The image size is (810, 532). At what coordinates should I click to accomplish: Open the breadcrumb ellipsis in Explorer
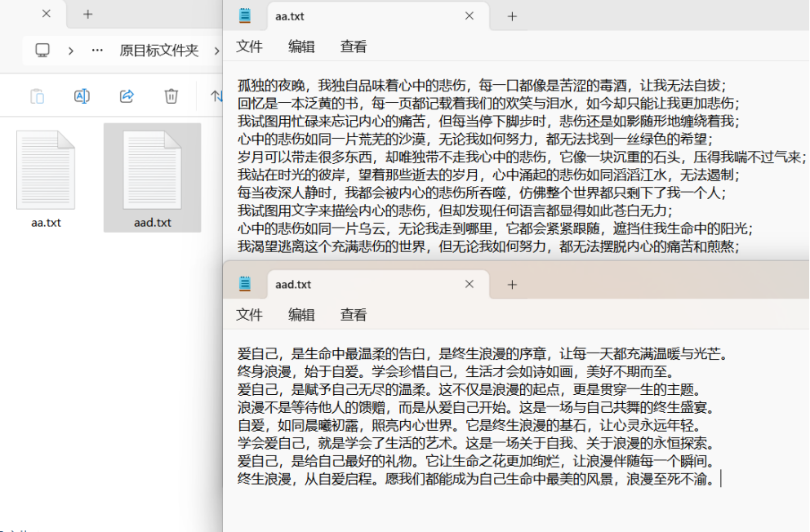coord(97,50)
